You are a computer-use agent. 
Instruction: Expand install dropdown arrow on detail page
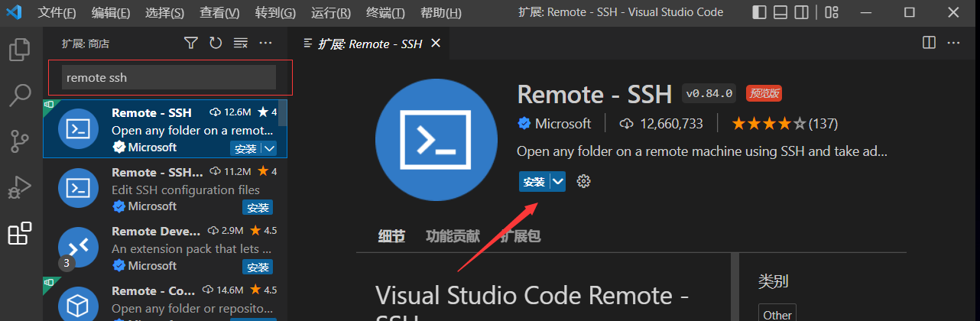coord(558,181)
